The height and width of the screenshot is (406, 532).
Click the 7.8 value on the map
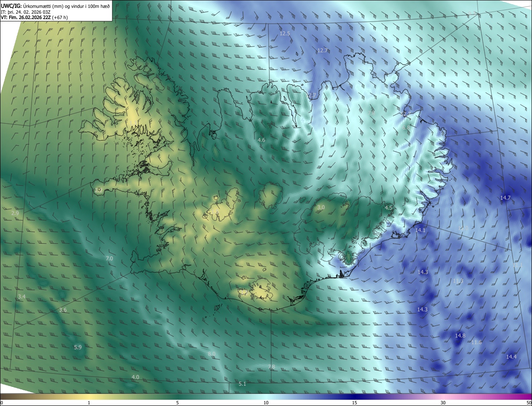271,367
